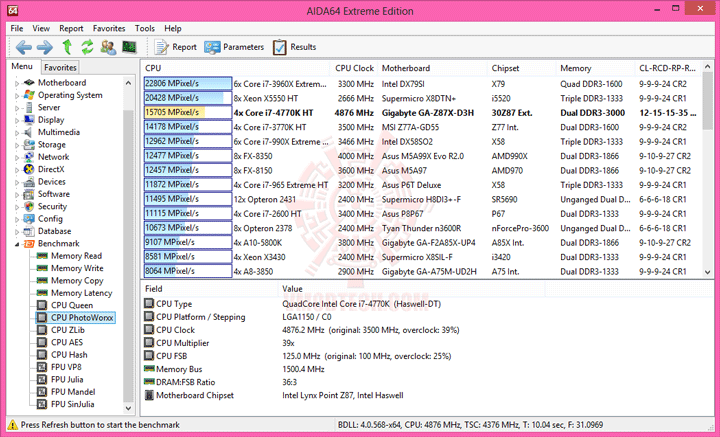Select the Memory Read benchmark
The image size is (720, 437).
[x=76, y=256]
